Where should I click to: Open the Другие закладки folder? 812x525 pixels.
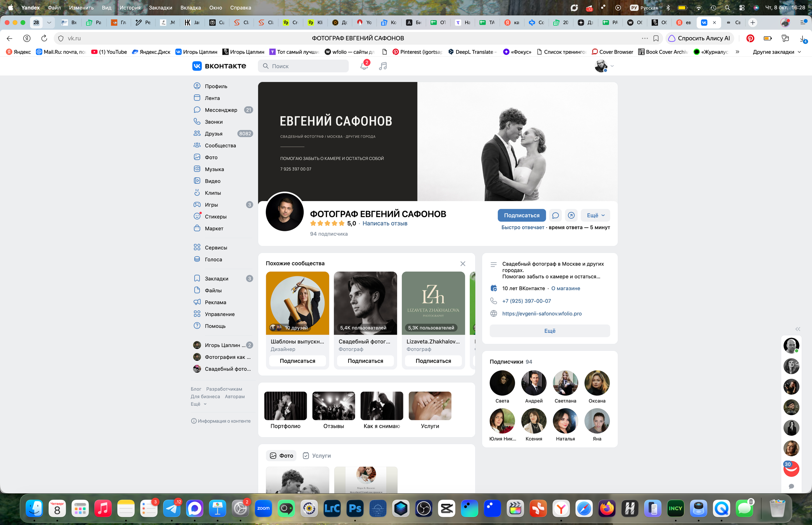pos(777,52)
